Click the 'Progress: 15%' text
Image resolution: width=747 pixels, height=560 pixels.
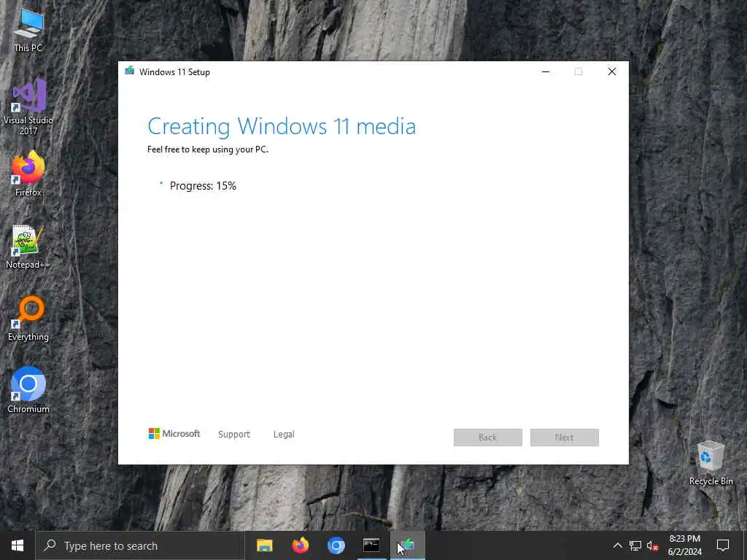[x=203, y=186]
